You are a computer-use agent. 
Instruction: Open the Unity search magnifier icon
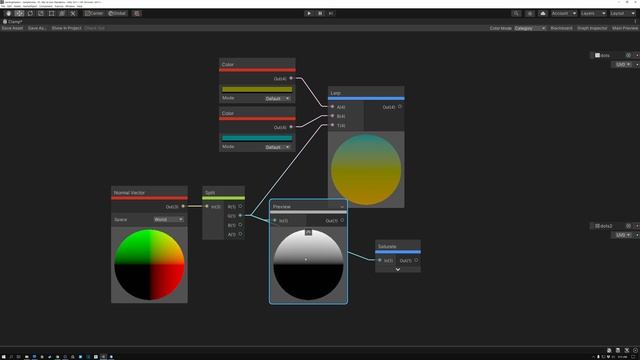click(x=516, y=13)
